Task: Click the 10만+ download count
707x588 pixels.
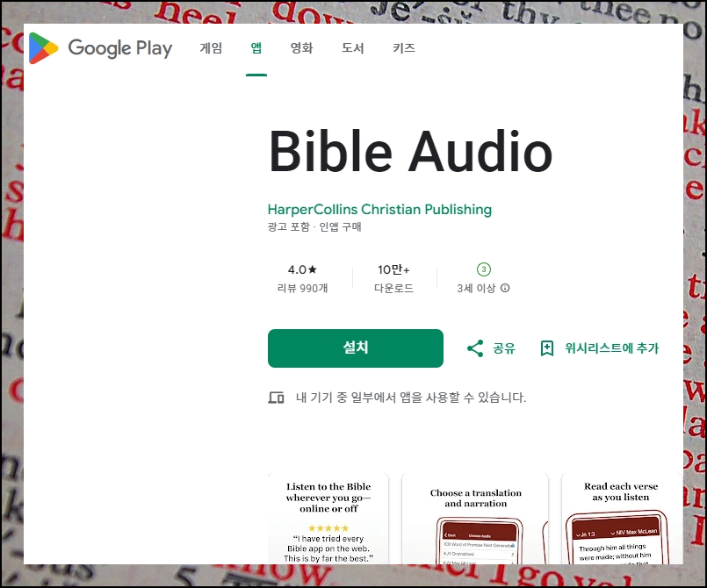Action: [x=393, y=269]
